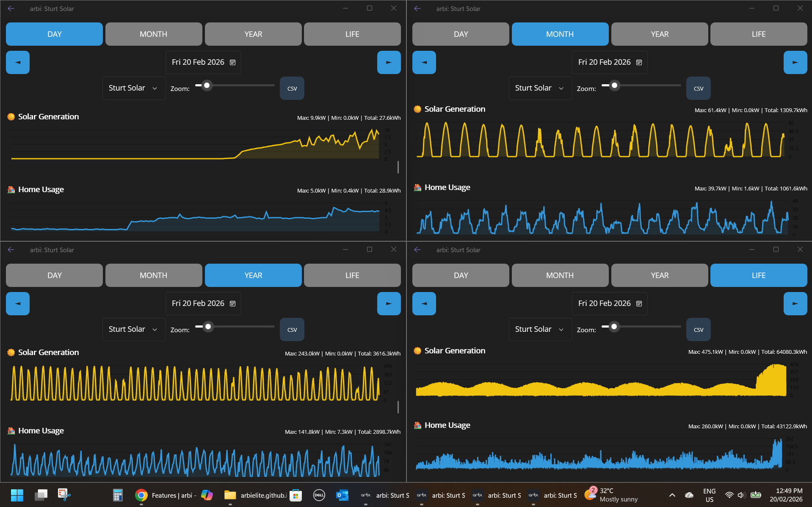Open Windows Start menu
This screenshot has height=507, width=812.
click(x=17, y=495)
